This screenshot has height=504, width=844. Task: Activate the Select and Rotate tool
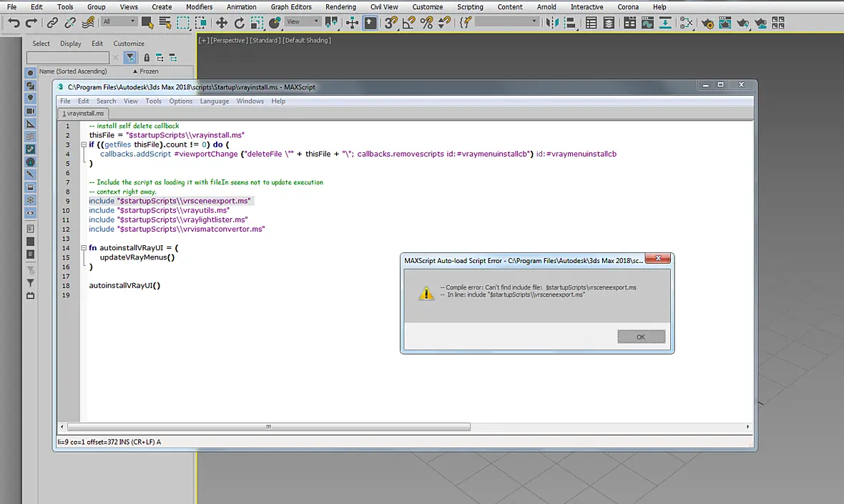click(x=239, y=23)
